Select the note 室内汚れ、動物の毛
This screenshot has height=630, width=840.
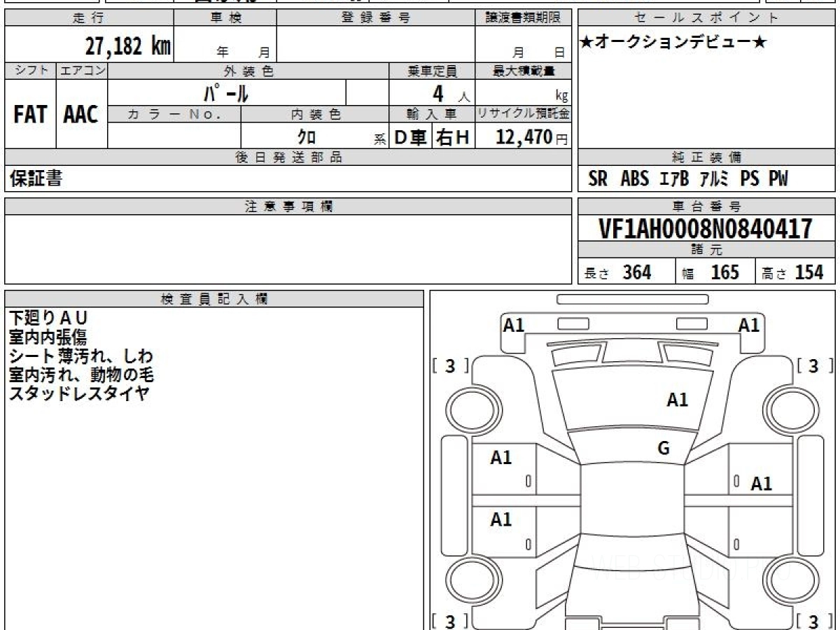(x=80, y=374)
